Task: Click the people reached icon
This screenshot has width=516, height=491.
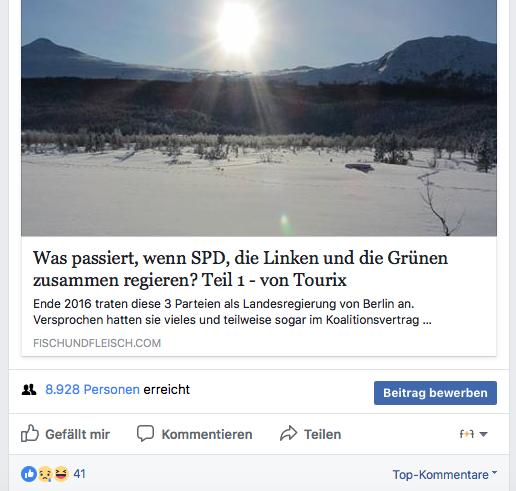Action: (29, 389)
